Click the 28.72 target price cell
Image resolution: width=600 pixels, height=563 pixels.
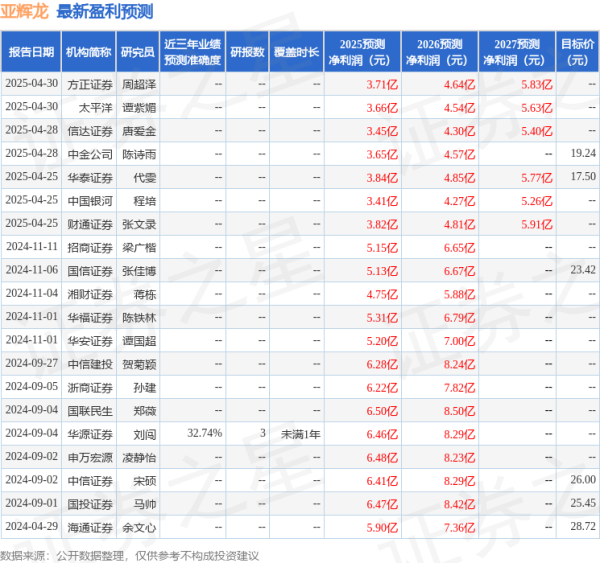[582, 526]
